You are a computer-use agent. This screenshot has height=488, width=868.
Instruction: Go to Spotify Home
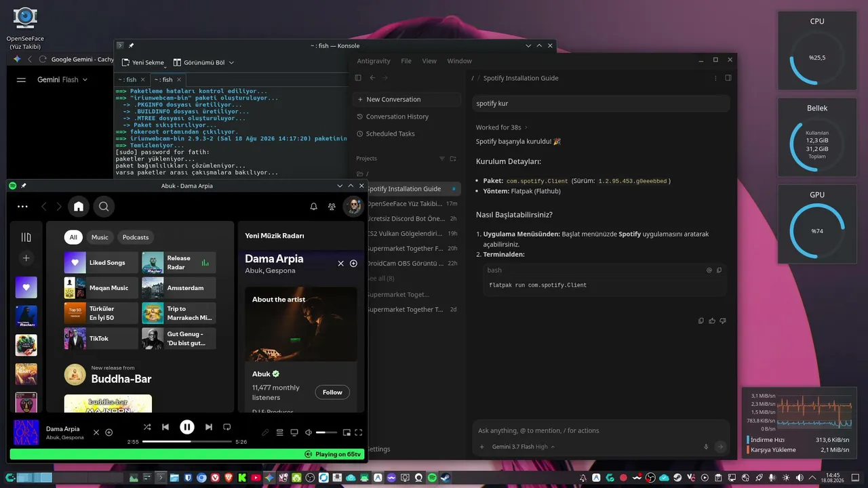click(x=79, y=207)
